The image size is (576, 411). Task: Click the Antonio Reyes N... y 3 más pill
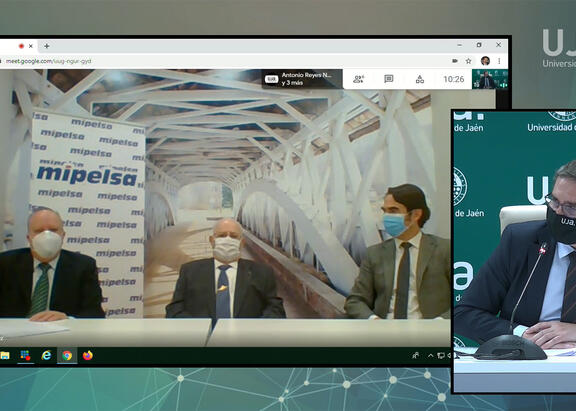coord(302,79)
